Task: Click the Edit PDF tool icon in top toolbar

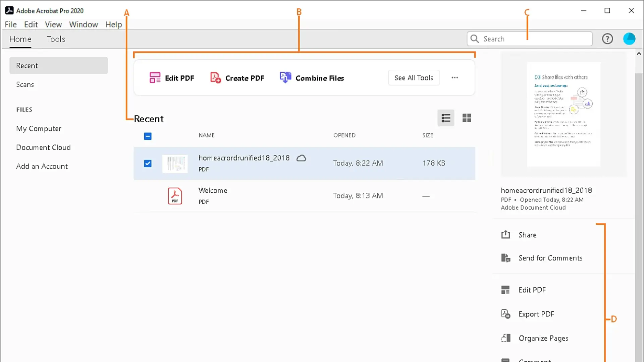Action: (155, 78)
